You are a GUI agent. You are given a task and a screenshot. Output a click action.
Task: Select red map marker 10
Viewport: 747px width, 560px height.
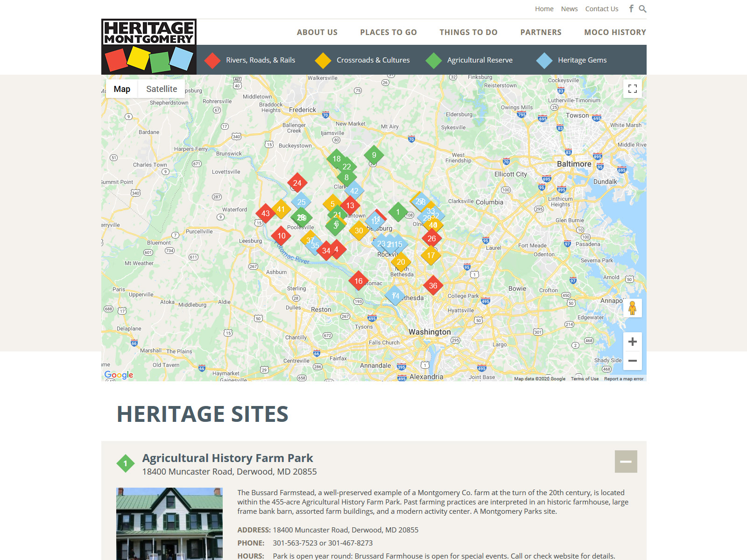(x=282, y=236)
